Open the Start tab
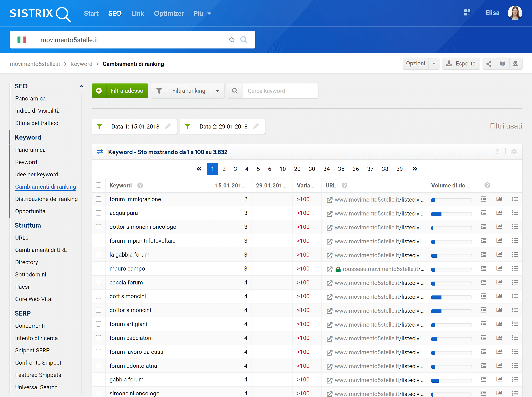Image resolution: width=532 pixels, height=397 pixels. coord(91,14)
